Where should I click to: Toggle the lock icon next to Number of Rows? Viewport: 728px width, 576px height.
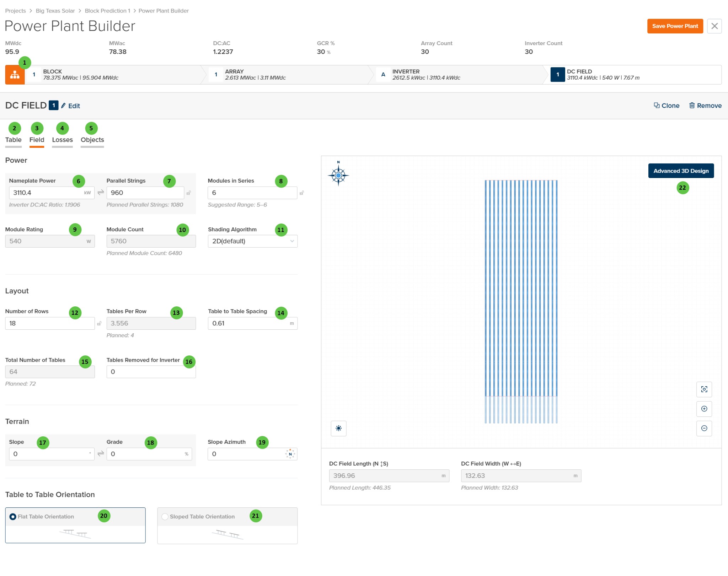[99, 323]
